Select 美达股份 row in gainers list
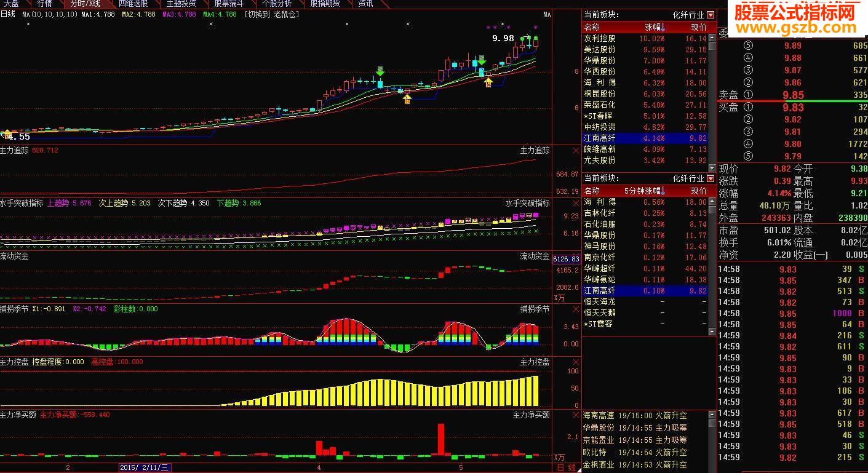Screen dimensions: 868x473 [645, 49]
